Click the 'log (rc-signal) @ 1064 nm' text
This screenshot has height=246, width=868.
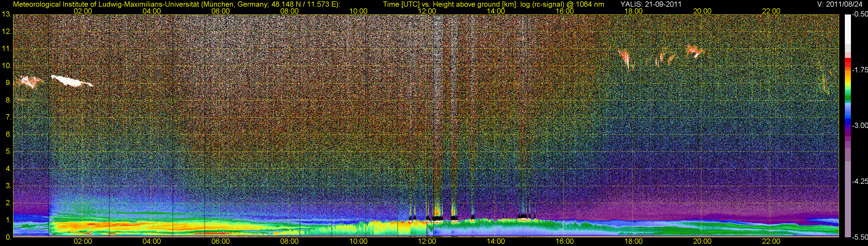pyautogui.click(x=562, y=4)
